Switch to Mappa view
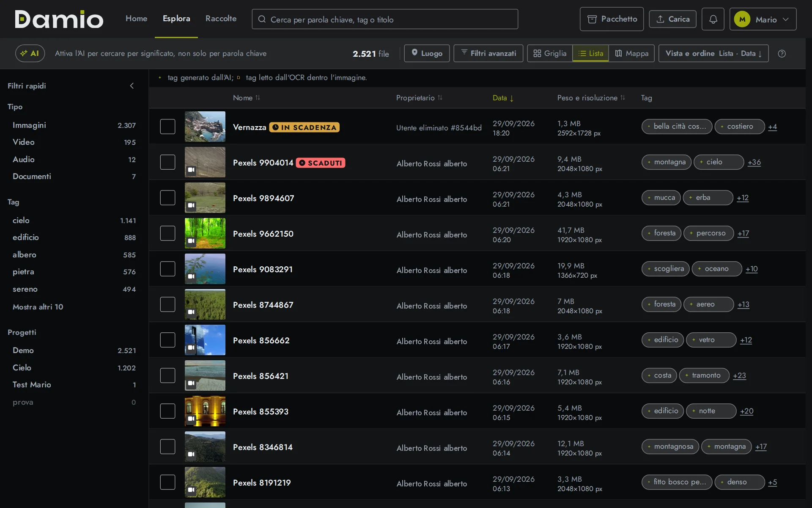This screenshot has width=812, height=508. [631, 54]
